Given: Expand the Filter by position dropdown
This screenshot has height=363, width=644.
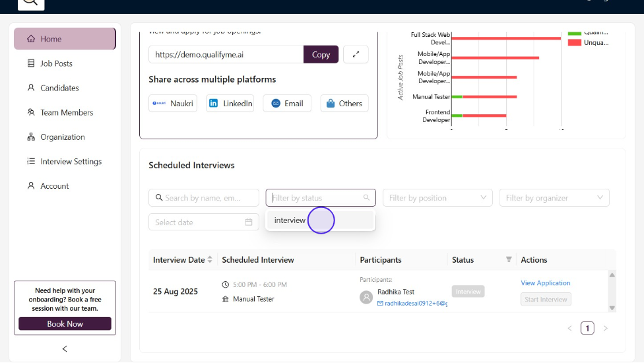Looking at the screenshot, I should point(437,198).
